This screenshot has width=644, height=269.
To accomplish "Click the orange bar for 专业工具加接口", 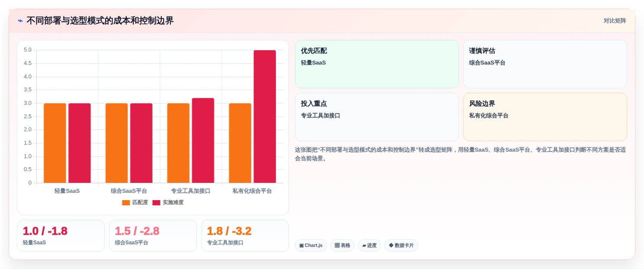I will [x=178, y=143].
